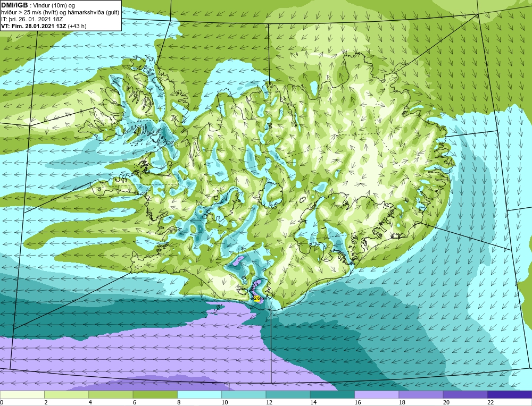Click the 2–4 m/s light green swatch
This screenshot has height=406, width=532.
(66, 395)
